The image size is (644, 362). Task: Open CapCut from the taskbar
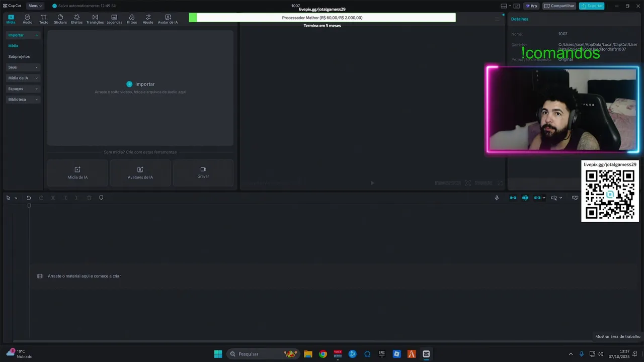(x=426, y=354)
